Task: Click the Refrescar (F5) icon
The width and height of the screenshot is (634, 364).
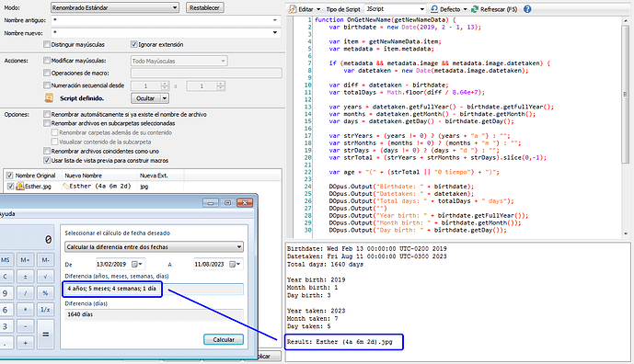Action: [x=475, y=9]
